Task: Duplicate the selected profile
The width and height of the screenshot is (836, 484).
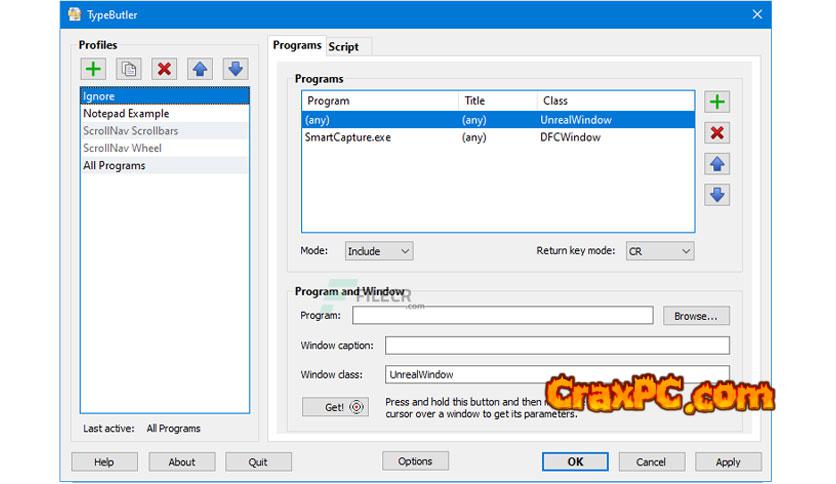Action: coord(128,69)
